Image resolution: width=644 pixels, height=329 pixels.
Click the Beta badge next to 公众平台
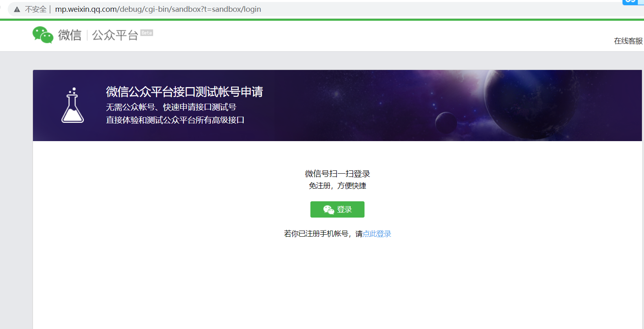tap(146, 33)
